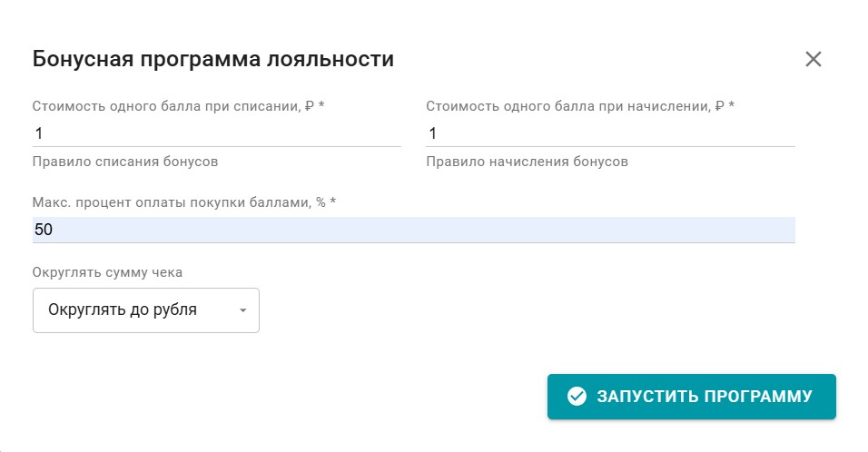Click the "Правило списания бонусов" hint text

tap(125, 162)
